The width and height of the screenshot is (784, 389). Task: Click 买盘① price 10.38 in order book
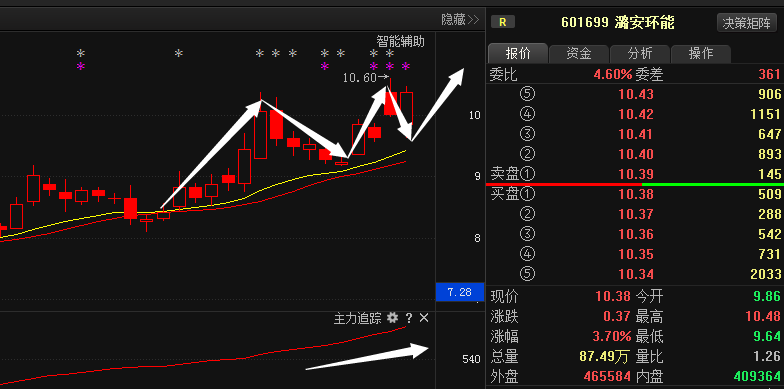636,194
